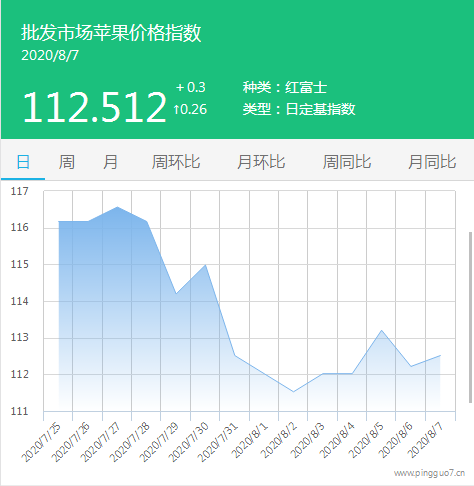Click the 2020/8/5 data point peak
This screenshot has height=486, width=474.
(382, 330)
